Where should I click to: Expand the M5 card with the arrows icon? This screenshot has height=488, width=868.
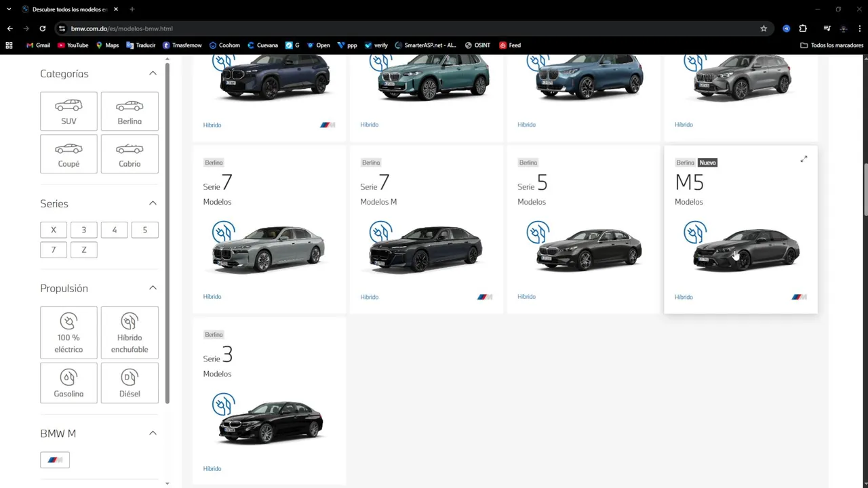click(804, 159)
